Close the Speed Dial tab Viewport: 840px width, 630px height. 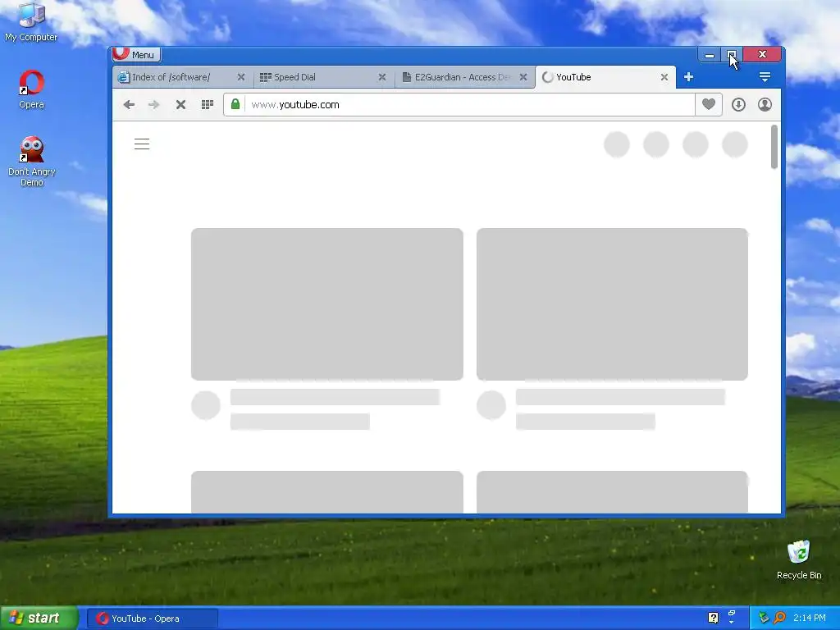point(382,77)
